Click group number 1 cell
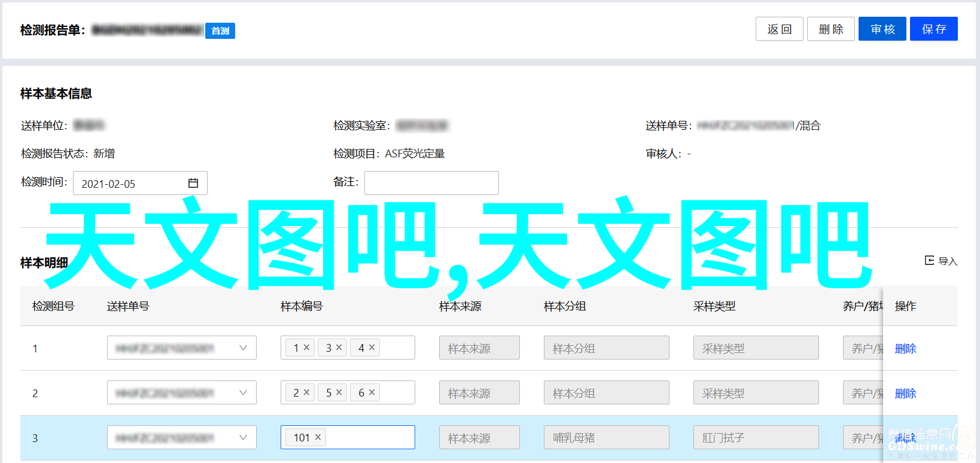The image size is (980, 463). pos(35,348)
